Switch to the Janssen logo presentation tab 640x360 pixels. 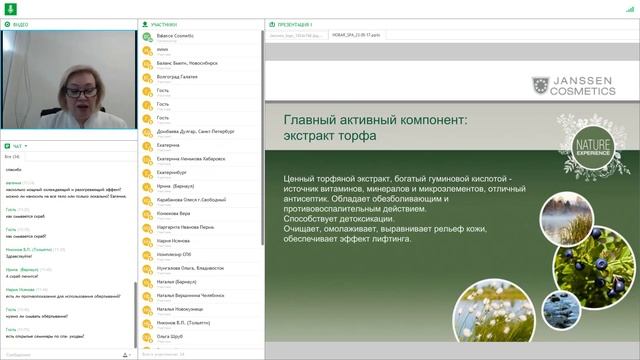point(296,36)
